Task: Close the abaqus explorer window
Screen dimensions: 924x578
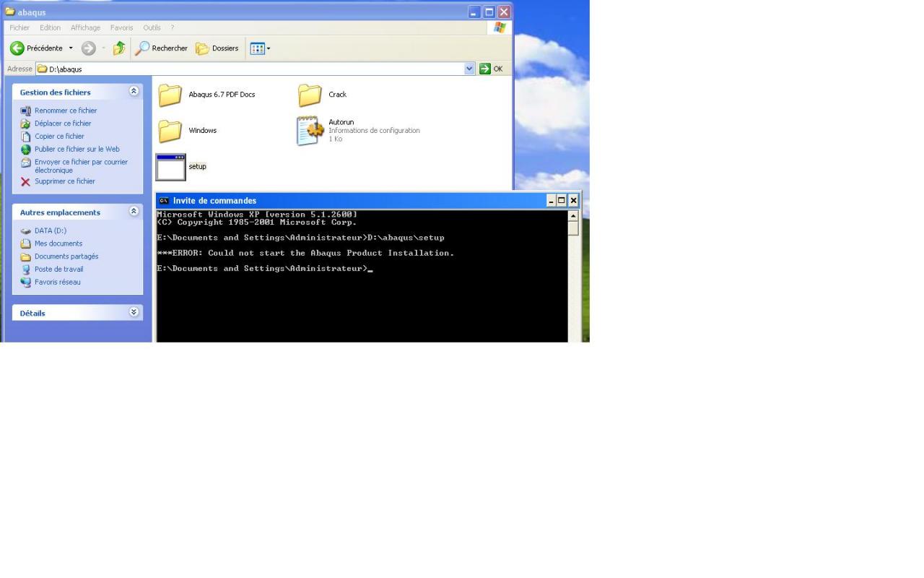Action: (x=504, y=12)
